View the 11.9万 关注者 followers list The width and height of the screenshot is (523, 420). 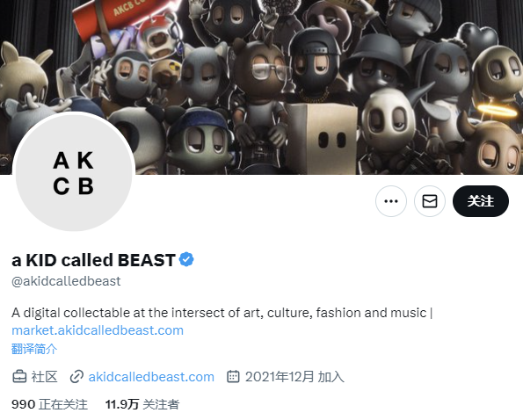click(x=142, y=404)
